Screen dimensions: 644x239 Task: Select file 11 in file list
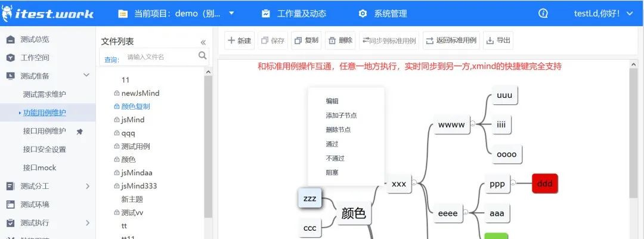tap(126, 80)
